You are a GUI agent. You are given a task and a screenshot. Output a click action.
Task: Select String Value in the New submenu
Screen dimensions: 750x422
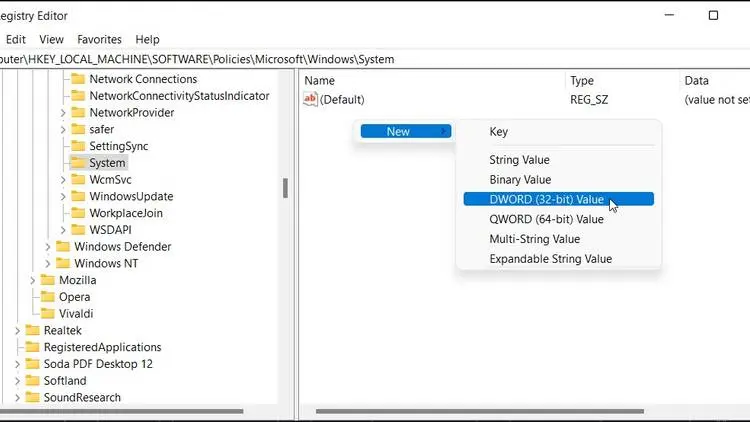(x=519, y=160)
